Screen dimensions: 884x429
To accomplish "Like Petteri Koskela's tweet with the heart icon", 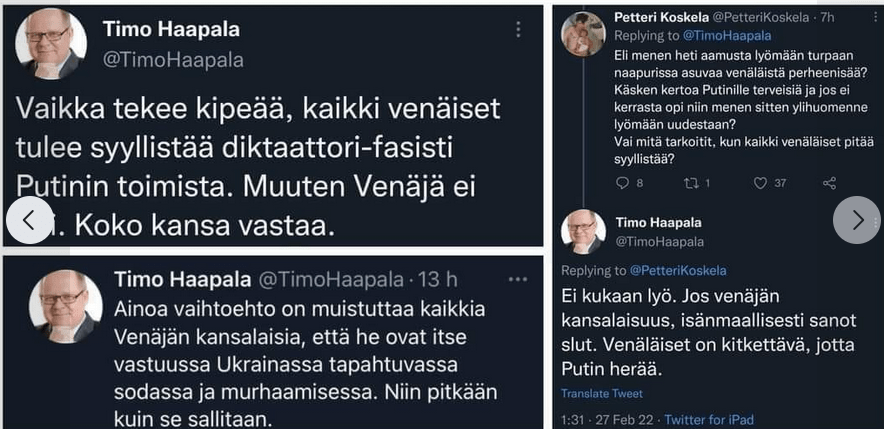I will click(760, 183).
